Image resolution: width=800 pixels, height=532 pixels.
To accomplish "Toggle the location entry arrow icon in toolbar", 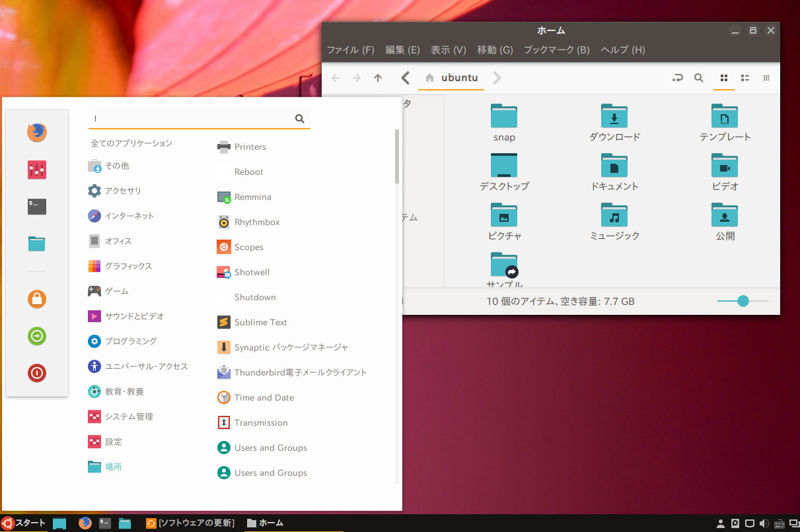I will [x=677, y=78].
